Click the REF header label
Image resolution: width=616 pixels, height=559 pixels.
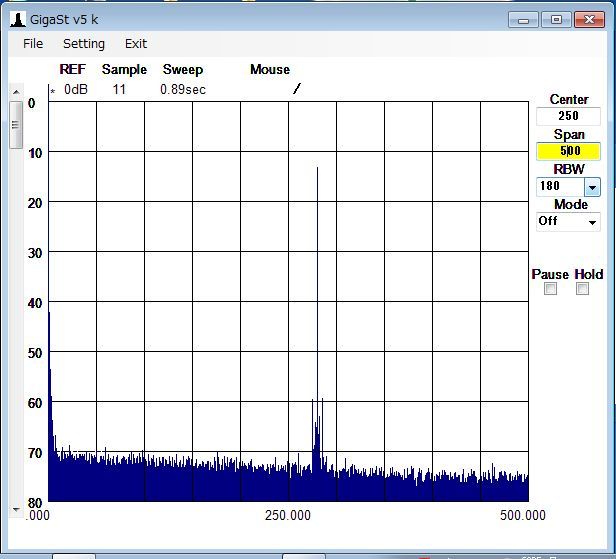pos(72,70)
